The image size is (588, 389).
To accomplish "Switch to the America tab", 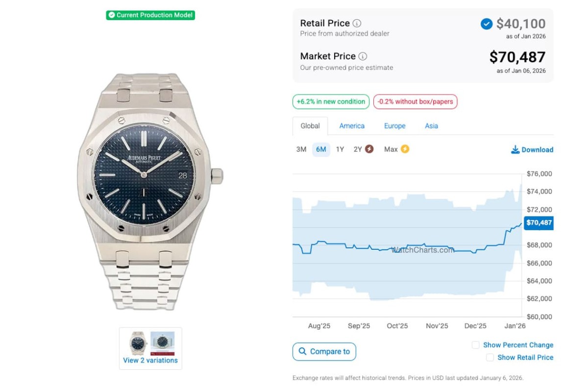I will point(352,126).
